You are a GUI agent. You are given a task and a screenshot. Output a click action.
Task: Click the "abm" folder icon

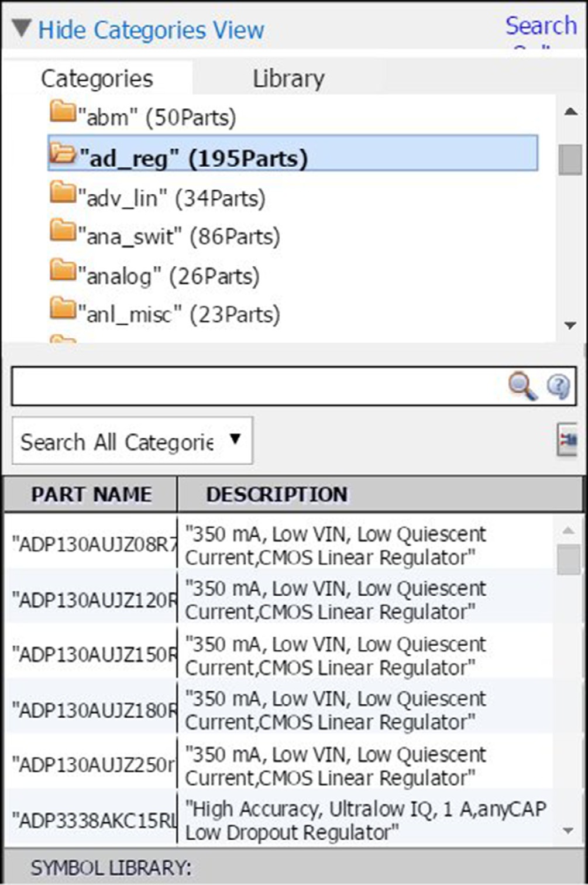(63, 111)
